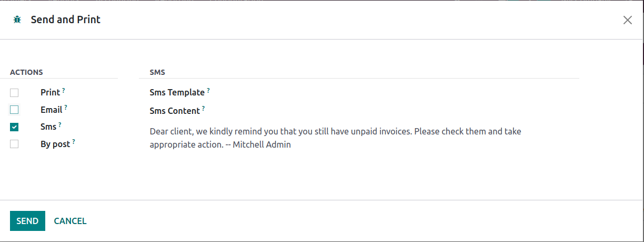644x242 pixels.
Task: Click the SEND button
Action: tap(27, 221)
